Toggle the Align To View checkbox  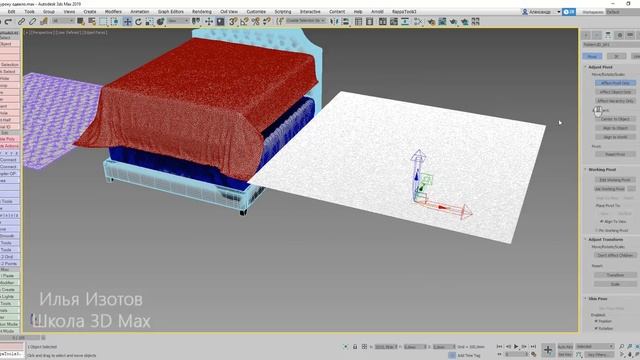(602, 221)
